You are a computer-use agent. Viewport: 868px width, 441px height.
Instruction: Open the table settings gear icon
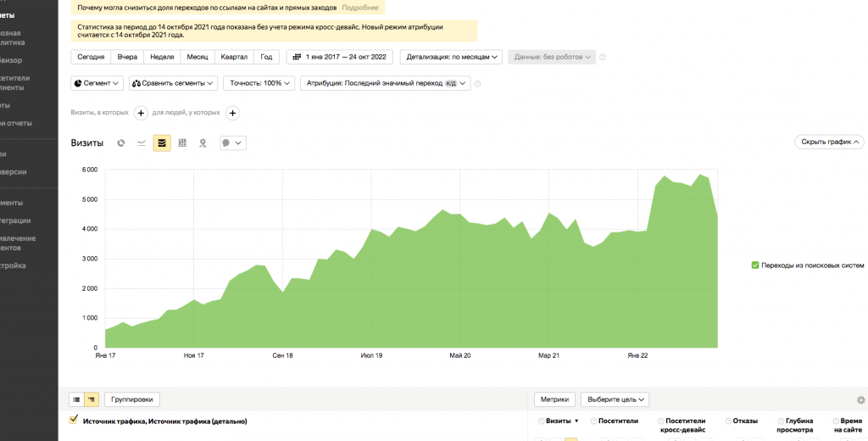(x=860, y=399)
